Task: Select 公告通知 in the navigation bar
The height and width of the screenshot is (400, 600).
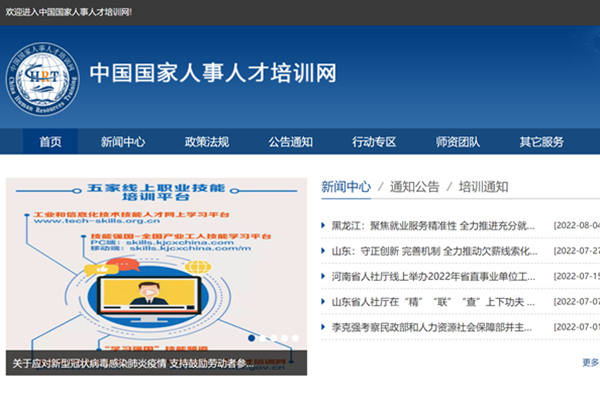Action: tap(290, 142)
